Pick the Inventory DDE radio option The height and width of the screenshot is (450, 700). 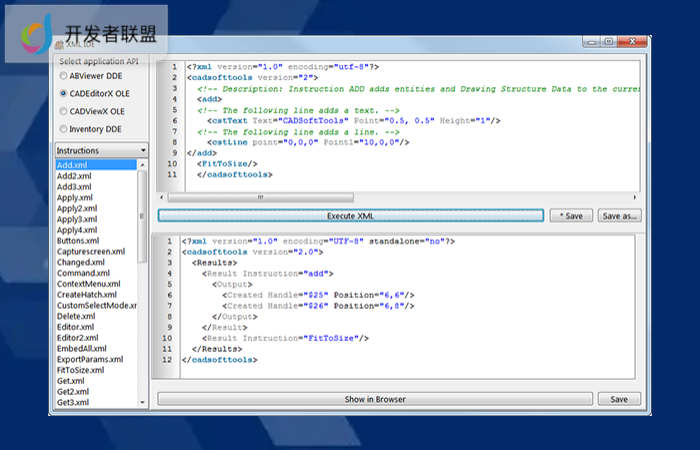click(x=65, y=128)
